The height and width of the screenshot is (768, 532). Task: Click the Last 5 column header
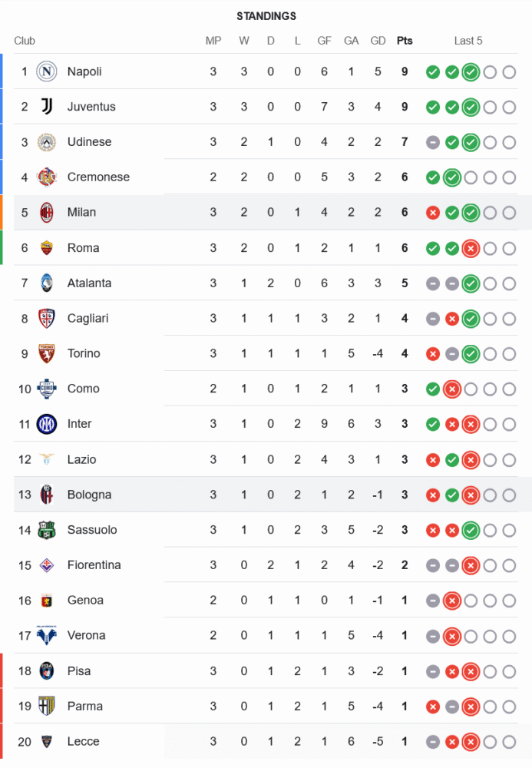point(468,41)
